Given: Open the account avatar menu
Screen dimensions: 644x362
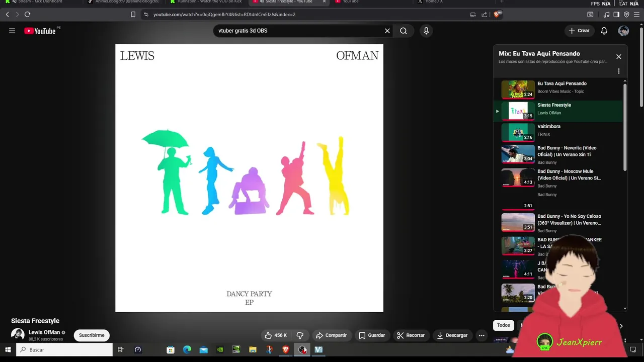Looking at the screenshot, I should click(624, 31).
